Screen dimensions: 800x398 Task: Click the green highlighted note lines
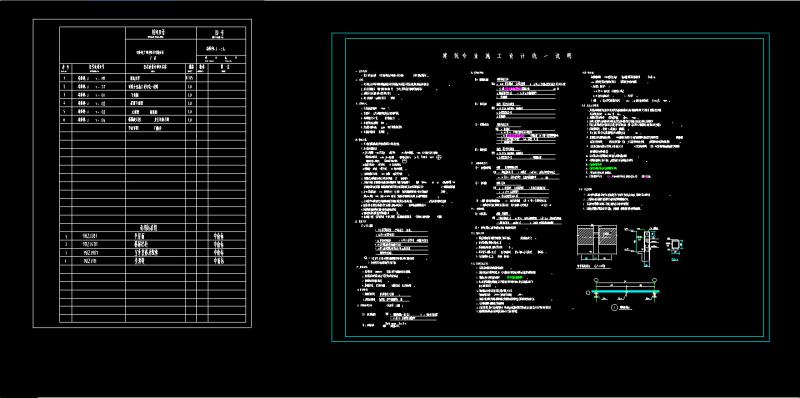pos(604,166)
